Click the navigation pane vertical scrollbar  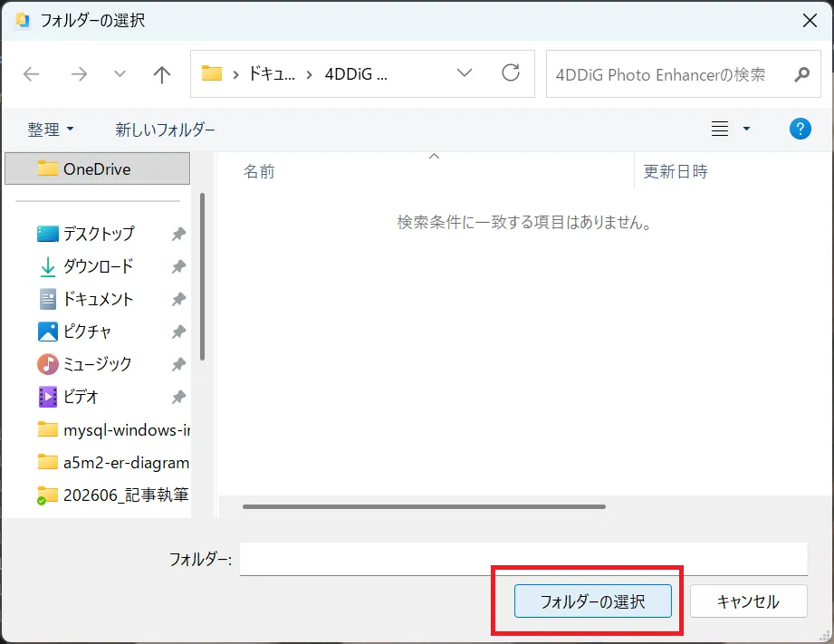(x=202, y=277)
